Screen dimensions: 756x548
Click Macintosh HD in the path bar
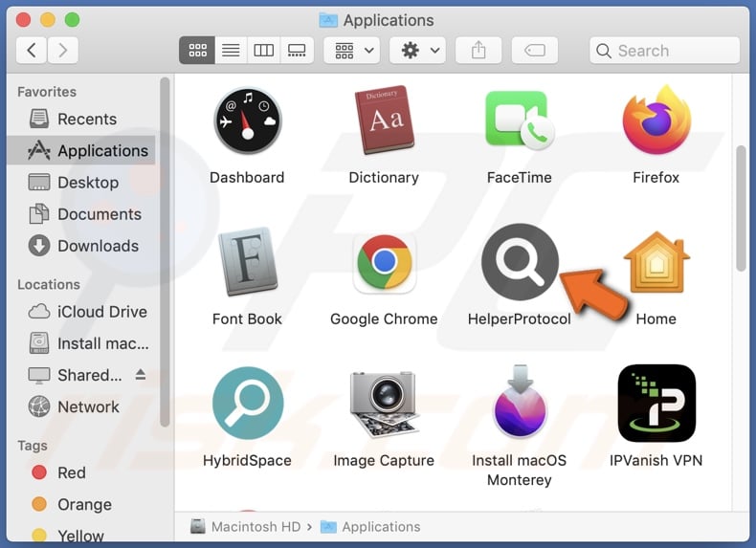click(246, 527)
